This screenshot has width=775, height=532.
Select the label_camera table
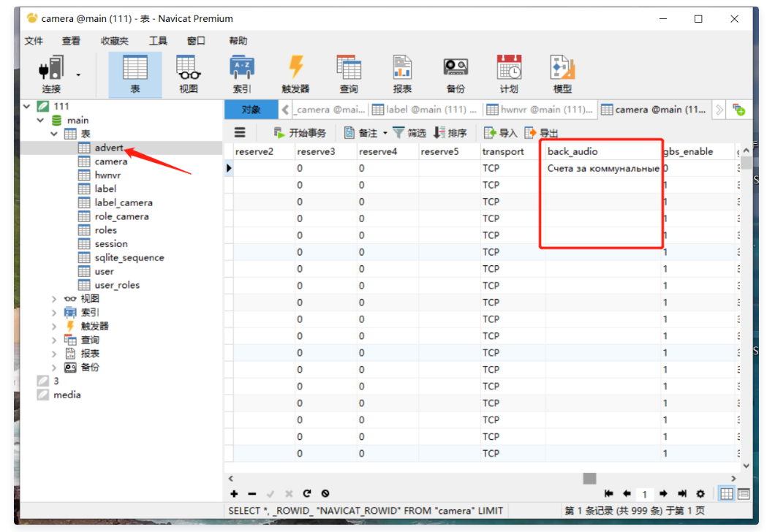point(123,202)
